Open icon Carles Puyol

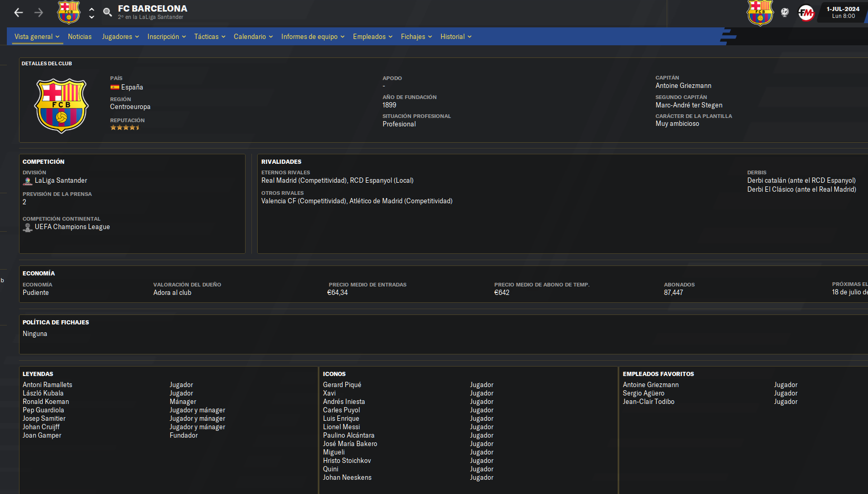tap(342, 410)
